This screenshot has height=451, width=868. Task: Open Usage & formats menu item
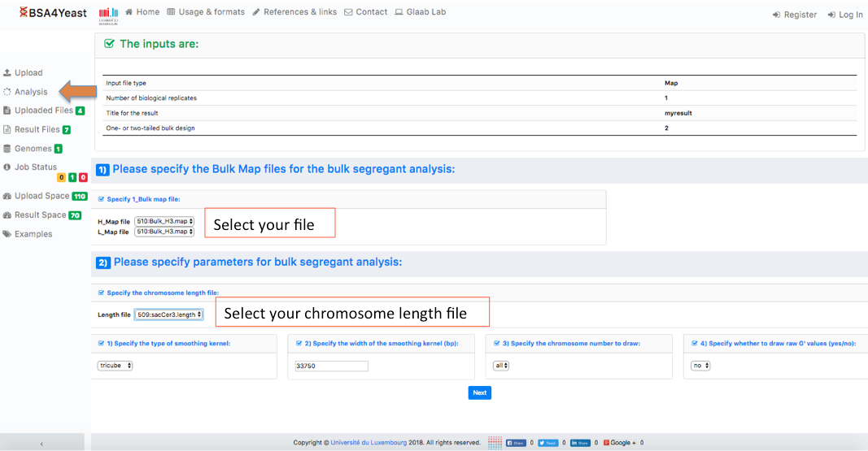(206, 12)
